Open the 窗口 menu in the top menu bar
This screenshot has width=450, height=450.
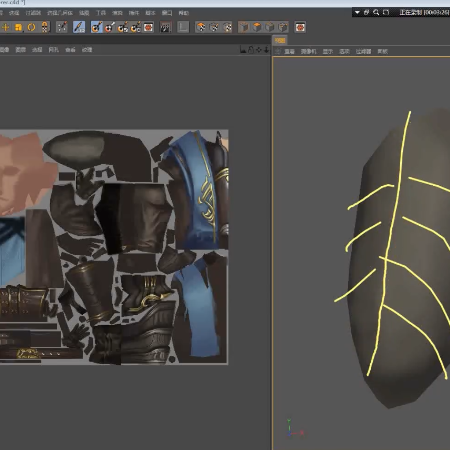click(167, 13)
